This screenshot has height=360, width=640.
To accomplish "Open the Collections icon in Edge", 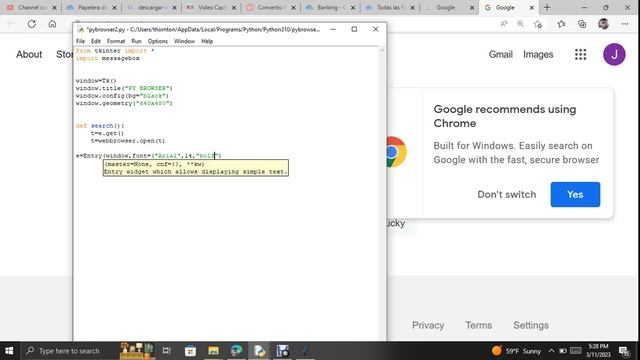I will [582, 24].
